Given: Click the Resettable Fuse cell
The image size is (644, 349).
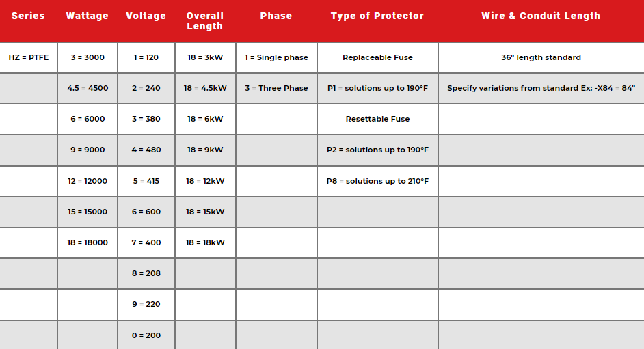Looking at the screenshot, I should [377, 119].
